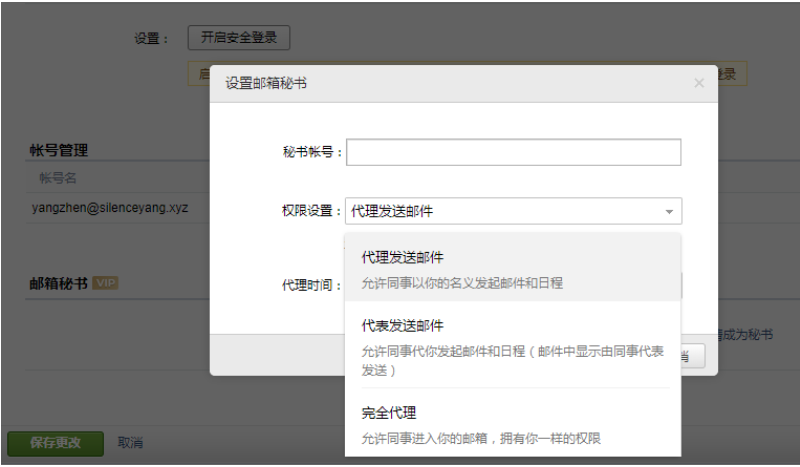Click the 帐号管理 section heading
The image size is (800, 467).
[58, 151]
